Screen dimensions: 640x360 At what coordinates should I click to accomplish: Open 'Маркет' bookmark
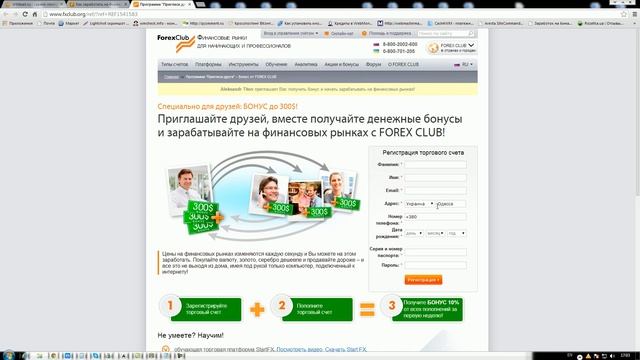point(69,23)
